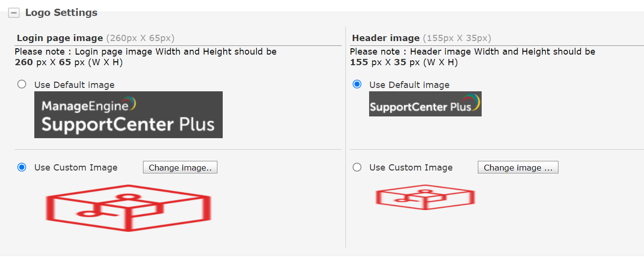This screenshot has width=644, height=257.
Task: Enable Use Custom Image radio for header image
Action: pyautogui.click(x=357, y=167)
